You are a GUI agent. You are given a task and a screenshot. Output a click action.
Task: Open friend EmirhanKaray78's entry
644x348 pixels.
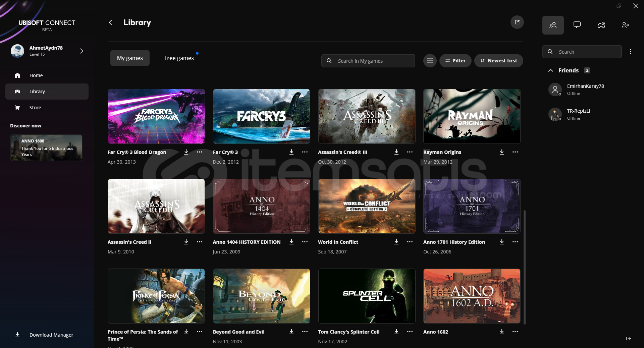[x=589, y=90]
